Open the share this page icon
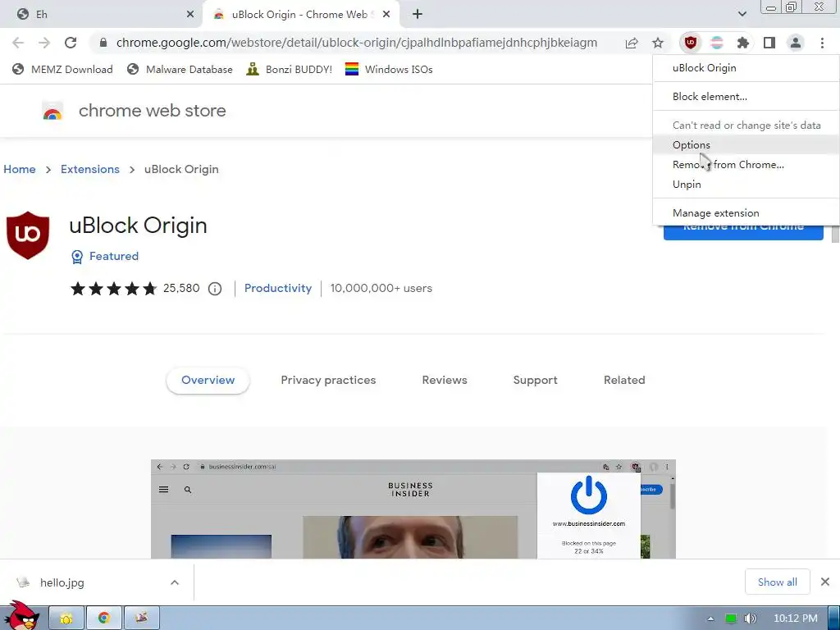This screenshot has height=630, width=840. click(632, 43)
